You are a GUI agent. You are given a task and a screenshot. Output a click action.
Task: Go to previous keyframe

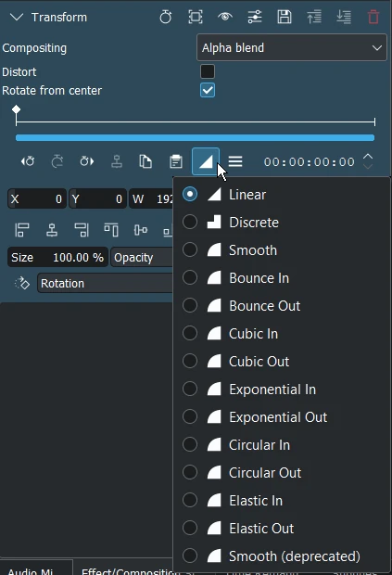[x=28, y=161]
